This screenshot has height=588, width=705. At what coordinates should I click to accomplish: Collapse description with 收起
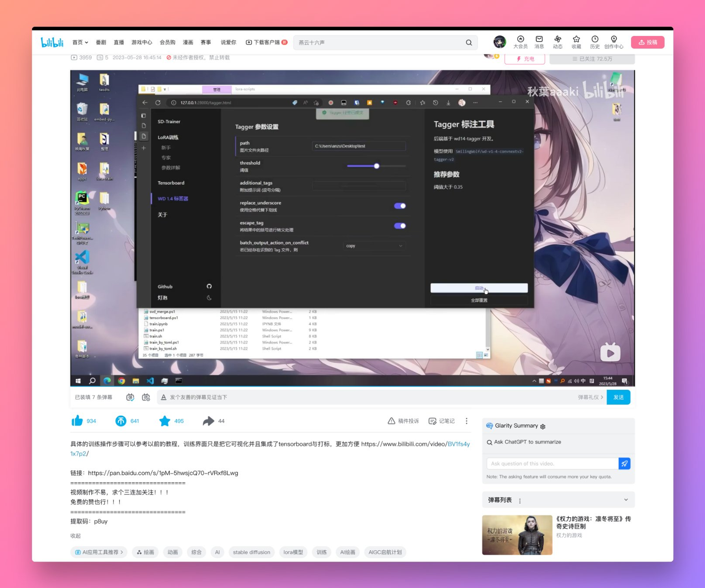pos(75,535)
